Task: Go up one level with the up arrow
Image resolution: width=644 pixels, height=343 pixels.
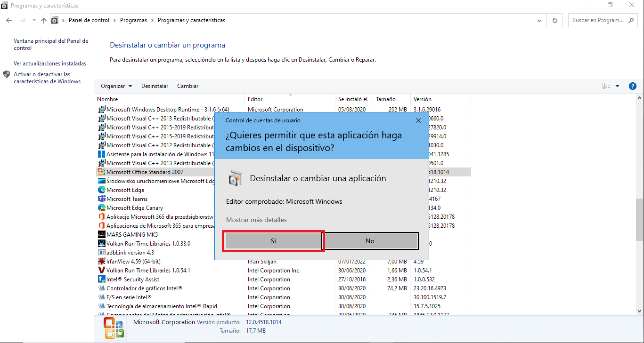Action: pyautogui.click(x=44, y=20)
